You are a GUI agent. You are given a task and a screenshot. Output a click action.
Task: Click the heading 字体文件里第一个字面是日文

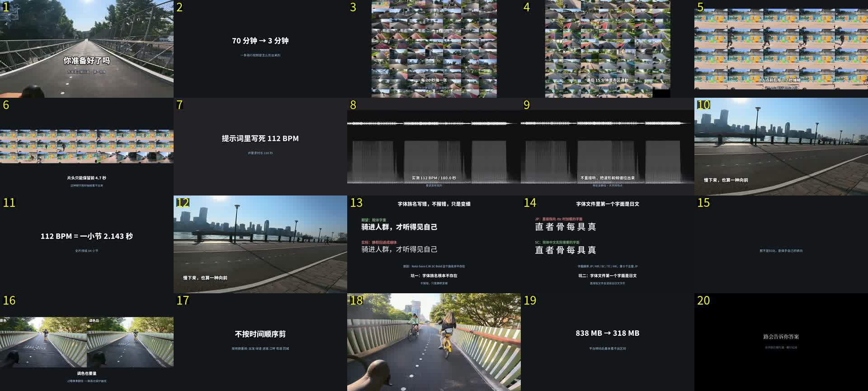tap(608, 204)
